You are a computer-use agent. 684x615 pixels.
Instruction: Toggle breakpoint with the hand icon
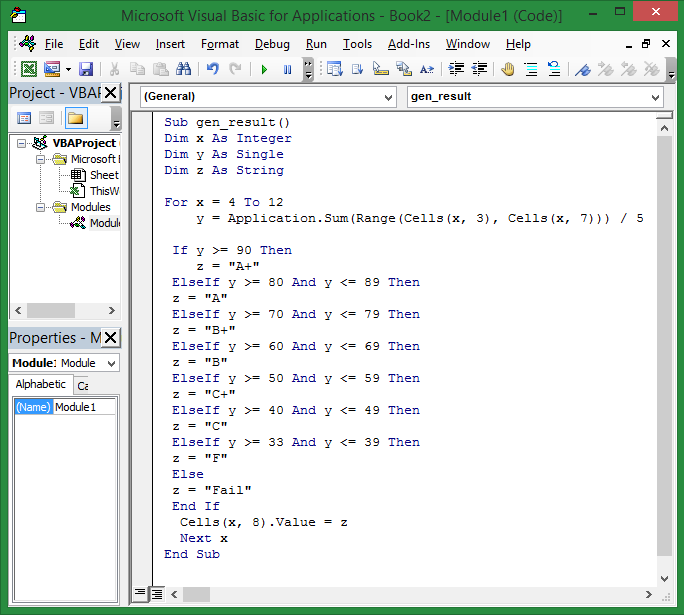(x=508, y=69)
